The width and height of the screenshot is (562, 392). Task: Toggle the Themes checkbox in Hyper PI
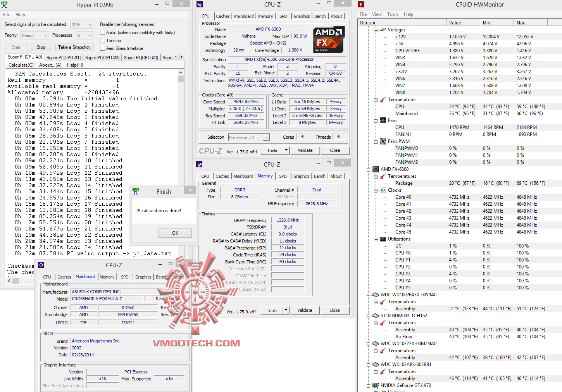[103, 40]
